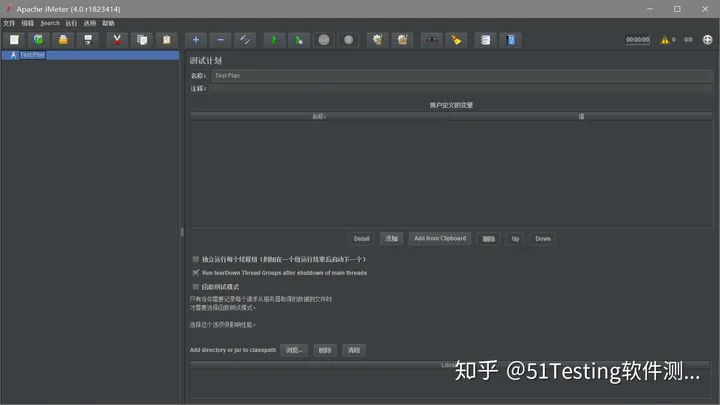Click the Up button
720x405 pixels.
(x=515, y=239)
